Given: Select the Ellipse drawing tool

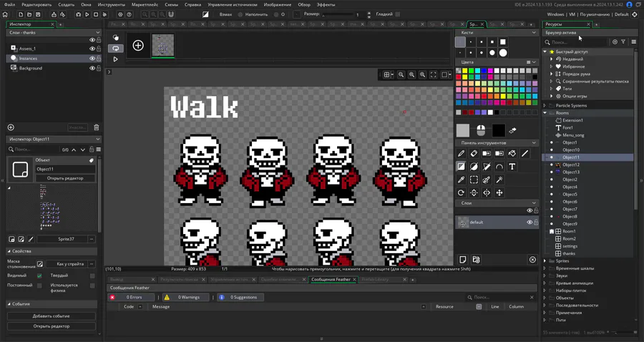Looking at the screenshot, I should (474, 167).
